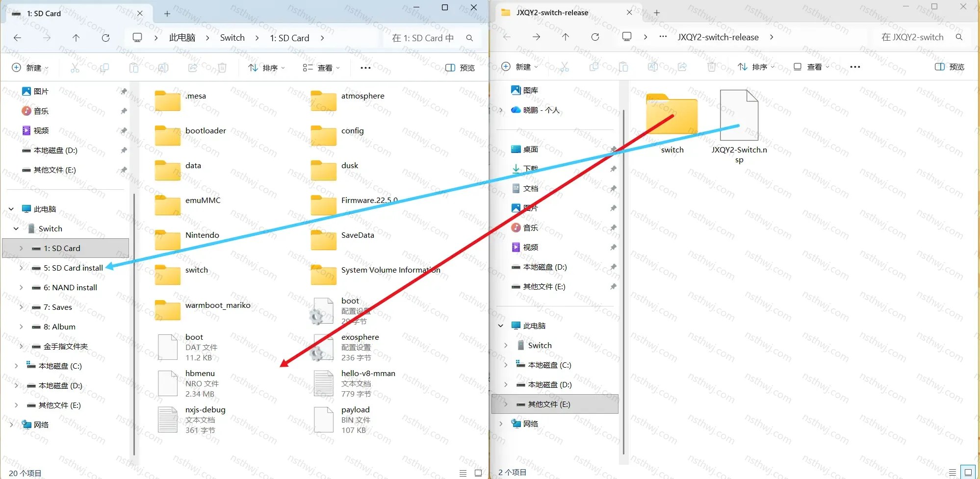Click search icon in JXQY2-switch-release window

coord(959,37)
